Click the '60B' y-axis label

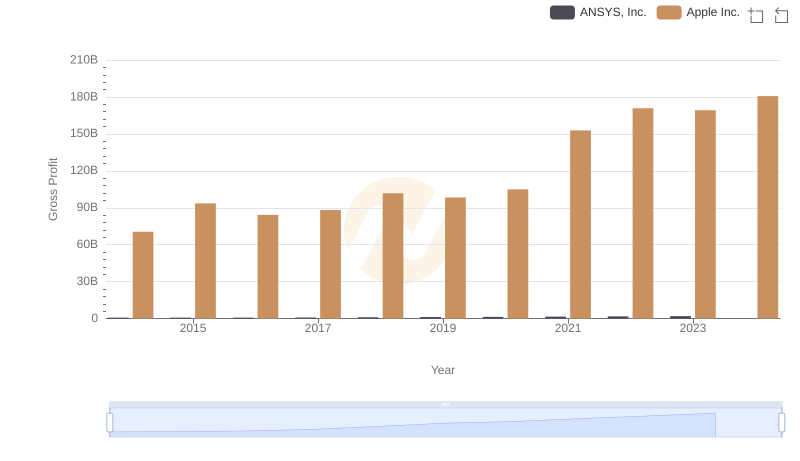click(x=87, y=244)
